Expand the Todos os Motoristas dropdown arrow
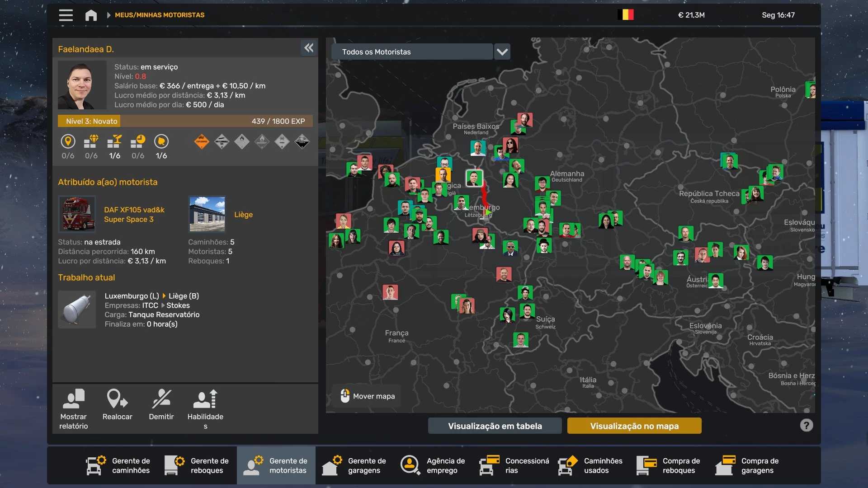The image size is (868, 488). [x=502, y=52]
